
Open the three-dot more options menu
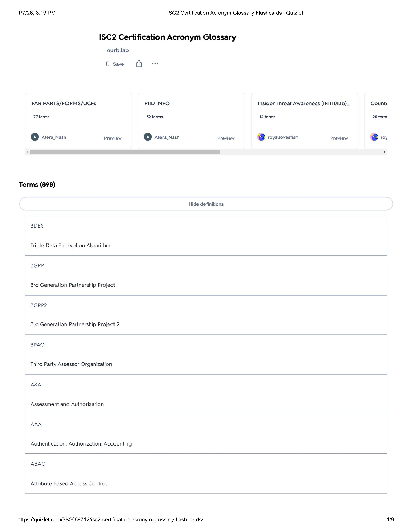click(155, 64)
